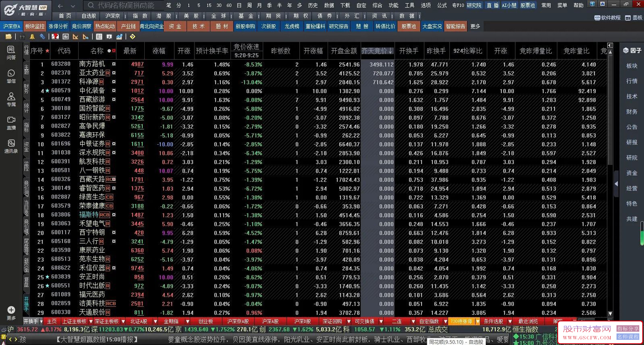Screen dimensions: 644x345
Task: Click the 涨幅 column header
Action: 159,51
